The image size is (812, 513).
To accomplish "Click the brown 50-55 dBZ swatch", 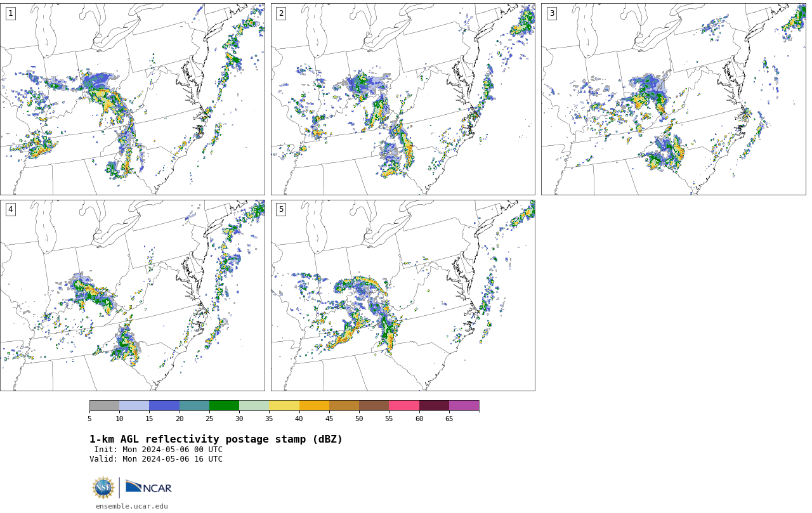I will point(374,406).
